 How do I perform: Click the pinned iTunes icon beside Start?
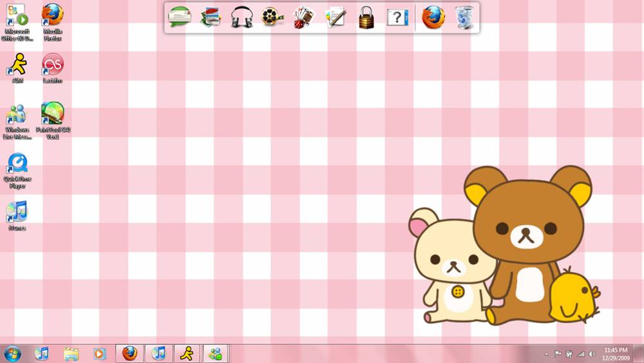coord(41,353)
